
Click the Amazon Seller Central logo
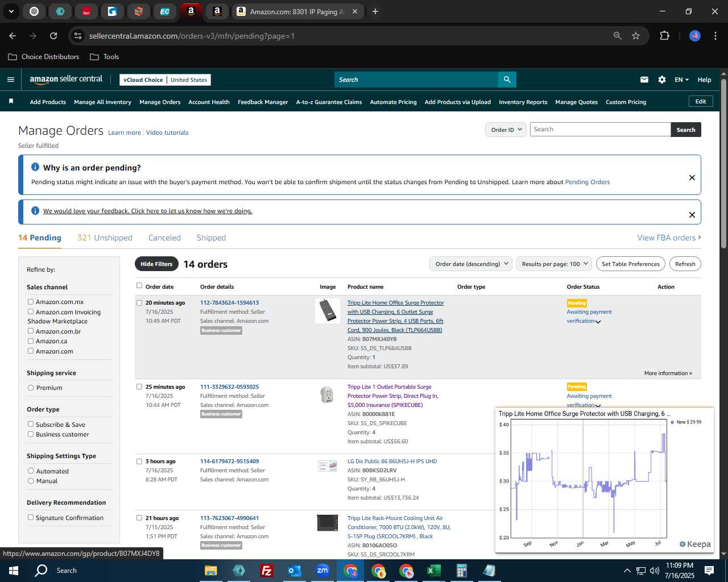[x=66, y=80]
